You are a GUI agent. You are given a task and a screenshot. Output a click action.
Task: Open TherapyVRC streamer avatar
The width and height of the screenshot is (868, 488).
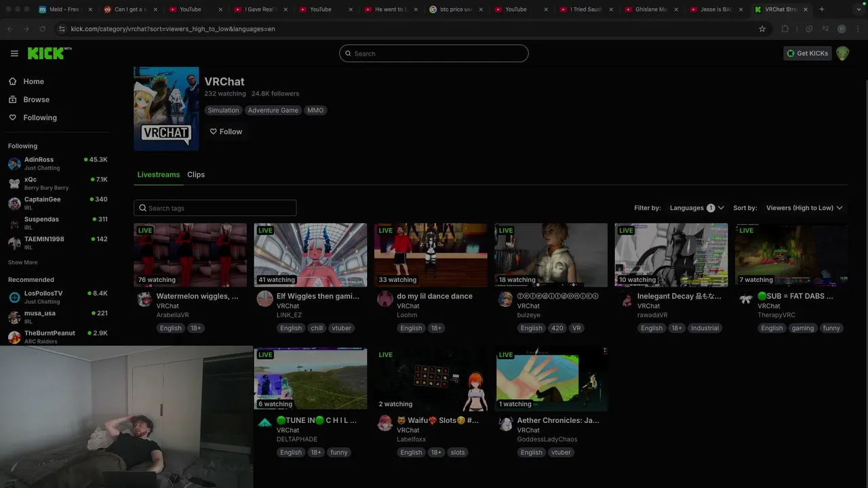click(746, 299)
